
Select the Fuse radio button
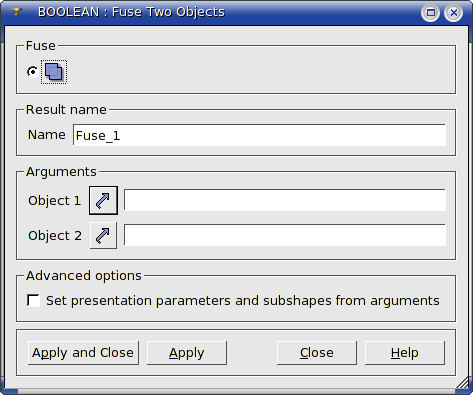tap(32, 72)
